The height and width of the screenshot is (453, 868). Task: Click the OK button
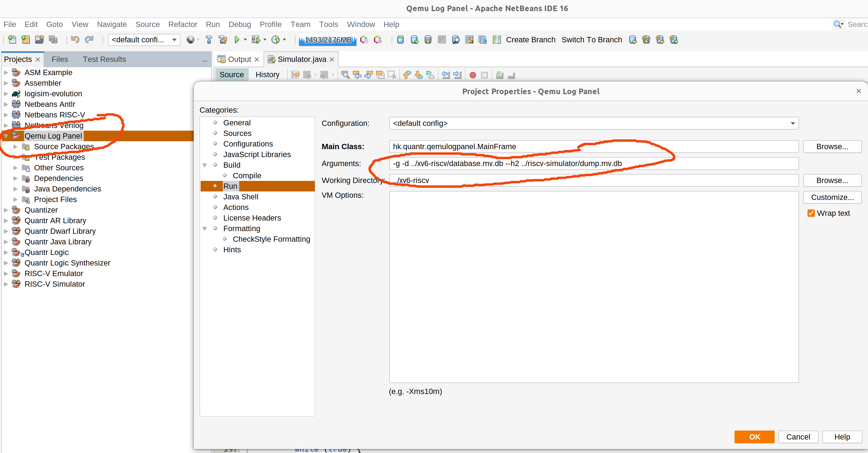[754, 437]
